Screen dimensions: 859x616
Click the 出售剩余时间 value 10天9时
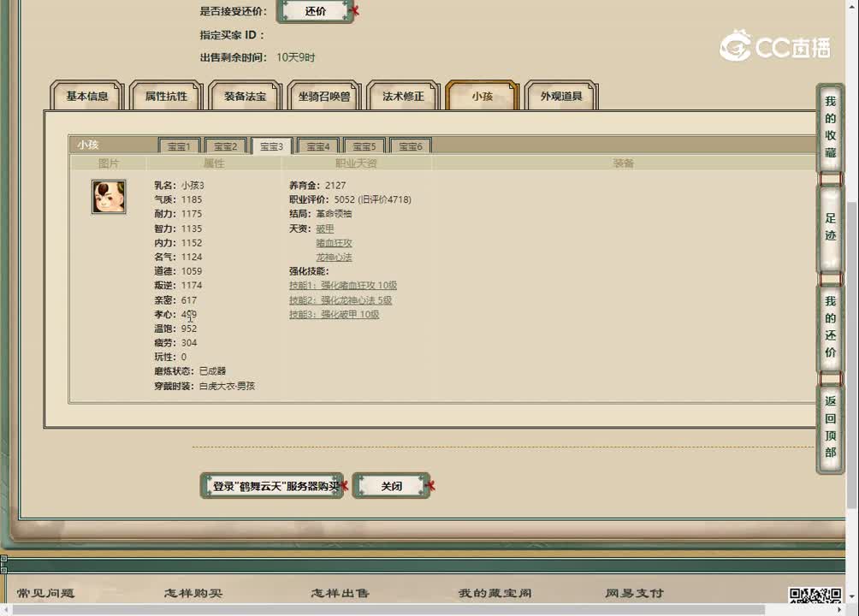click(296, 57)
